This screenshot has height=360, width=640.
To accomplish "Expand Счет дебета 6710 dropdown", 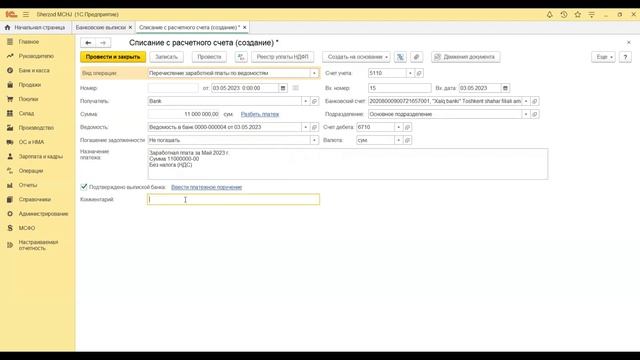I will pos(398,127).
